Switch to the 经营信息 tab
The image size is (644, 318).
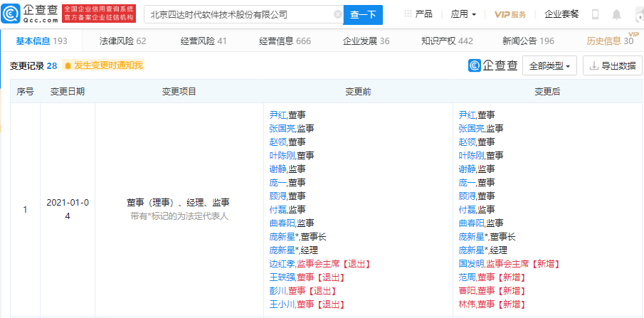285,41
